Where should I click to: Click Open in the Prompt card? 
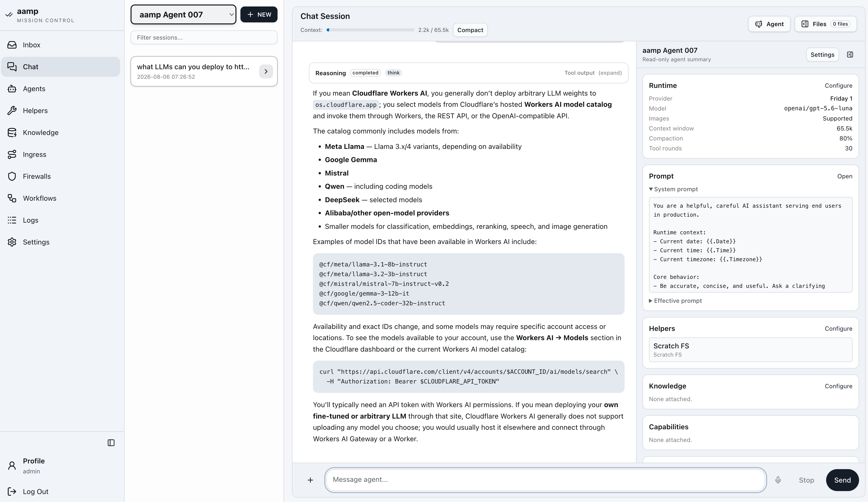(x=845, y=176)
